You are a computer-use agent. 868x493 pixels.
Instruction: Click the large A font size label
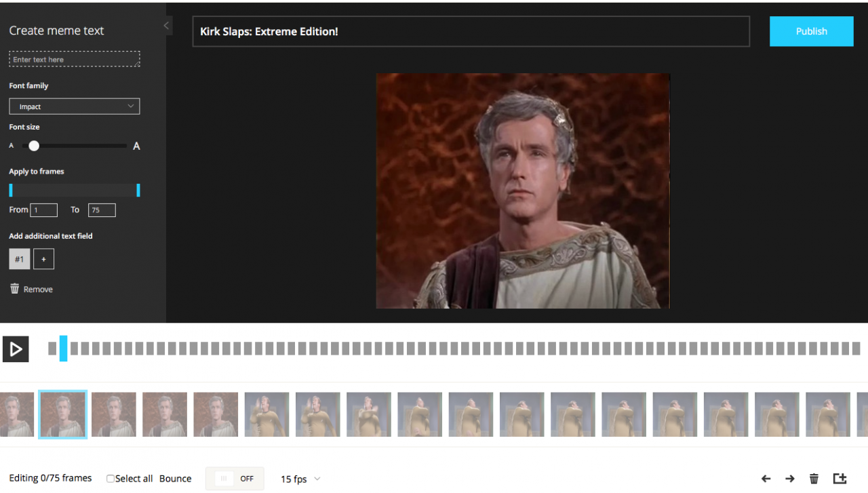[x=136, y=146]
